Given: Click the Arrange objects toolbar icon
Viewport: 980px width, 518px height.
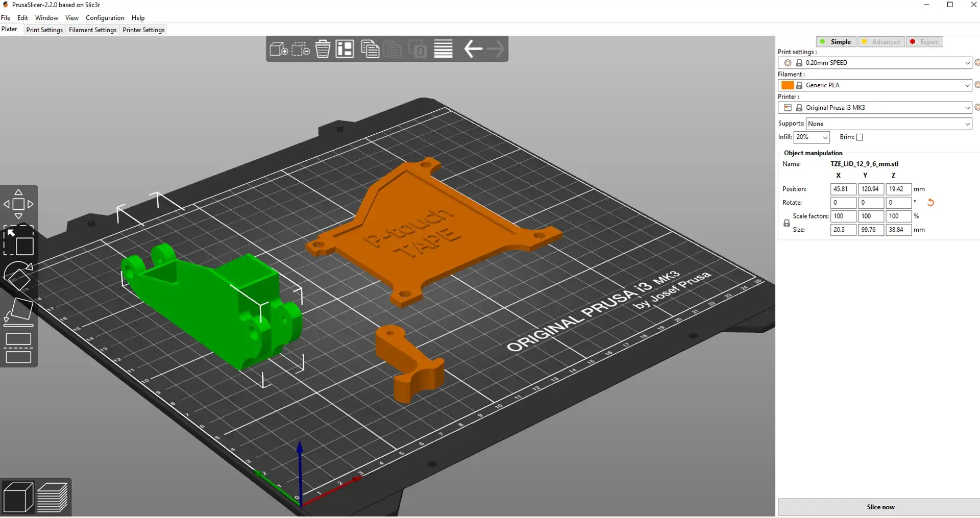Looking at the screenshot, I should point(345,49).
